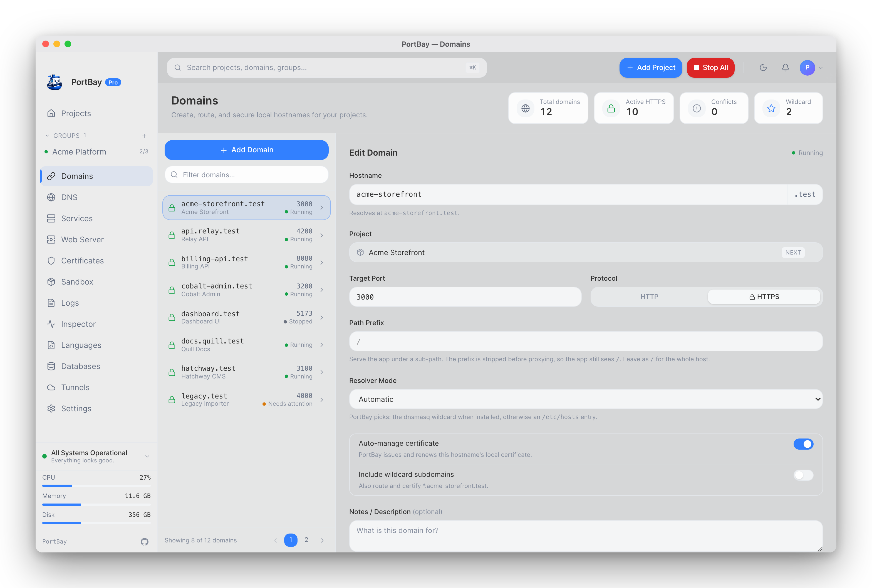This screenshot has height=588, width=872.
Task: Open Logs page
Action: (96, 303)
